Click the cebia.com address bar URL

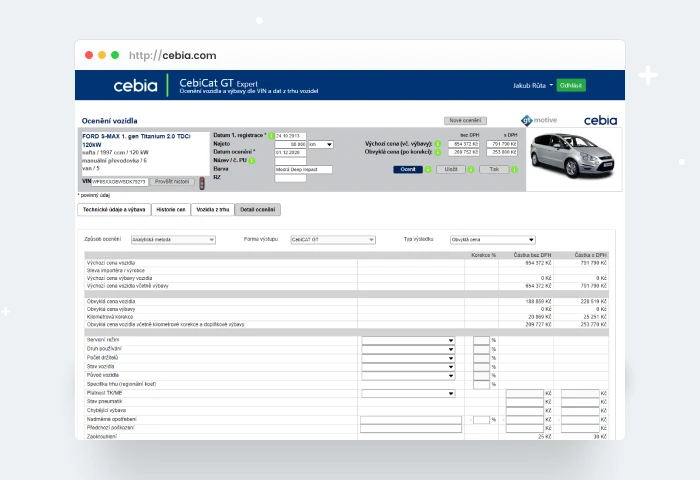click(172, 55)
